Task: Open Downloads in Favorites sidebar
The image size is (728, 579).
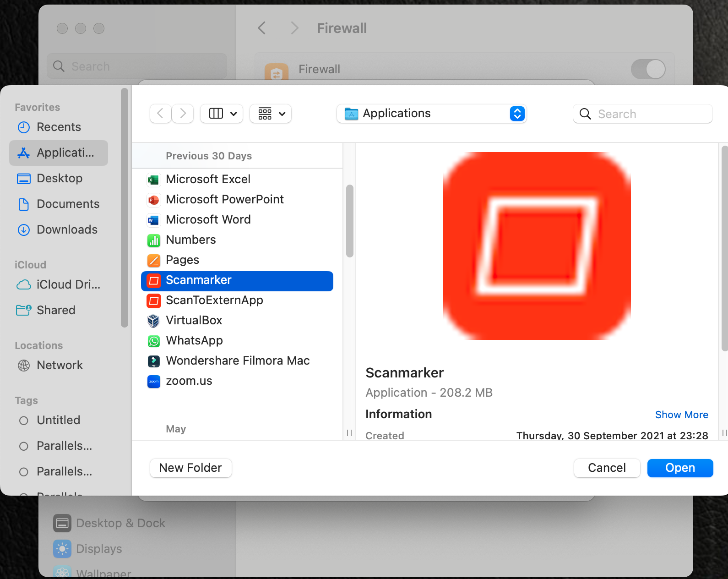Action: [59, 230]
